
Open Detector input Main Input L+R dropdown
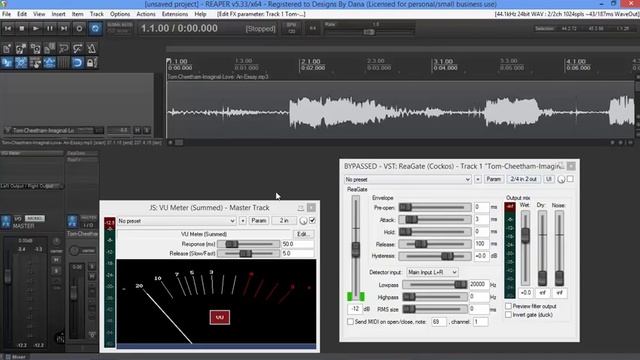click(x=432, y=272)
